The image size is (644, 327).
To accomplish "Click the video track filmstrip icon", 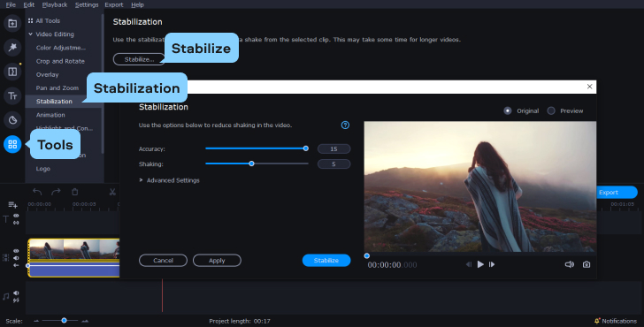I will 5,258.
